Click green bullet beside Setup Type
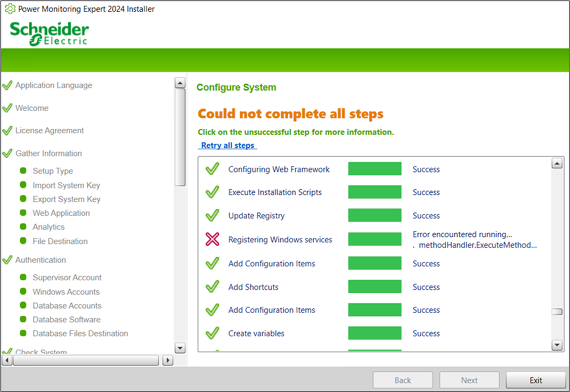The width and height of the screenshot is (570, 392). coord(23,170)
